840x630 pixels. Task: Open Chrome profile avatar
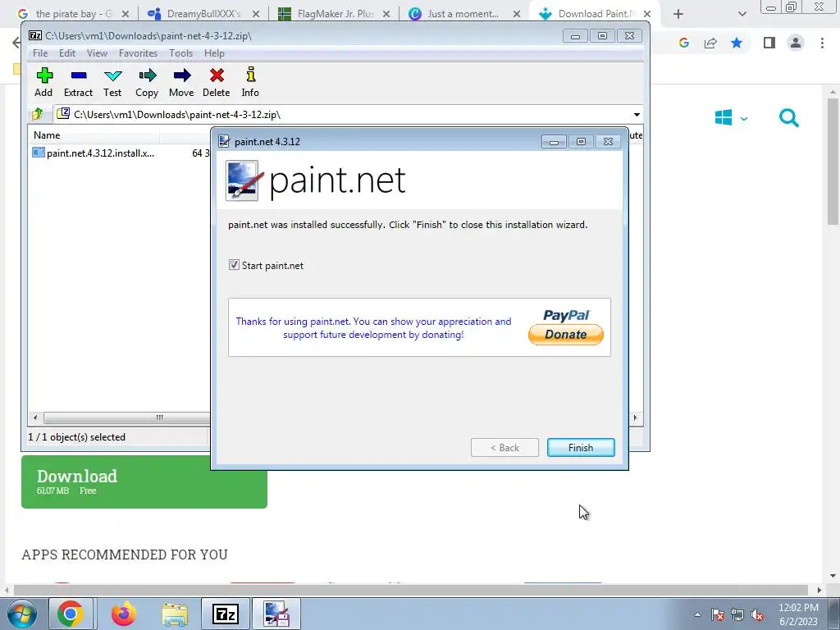[x=796, y=43]
